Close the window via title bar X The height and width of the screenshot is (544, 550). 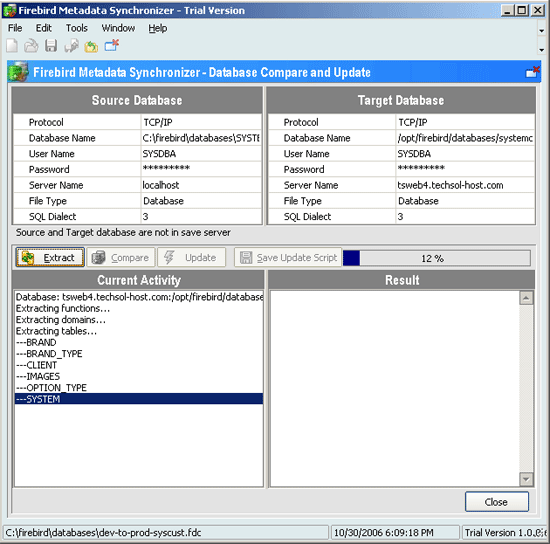click(538, 11)
